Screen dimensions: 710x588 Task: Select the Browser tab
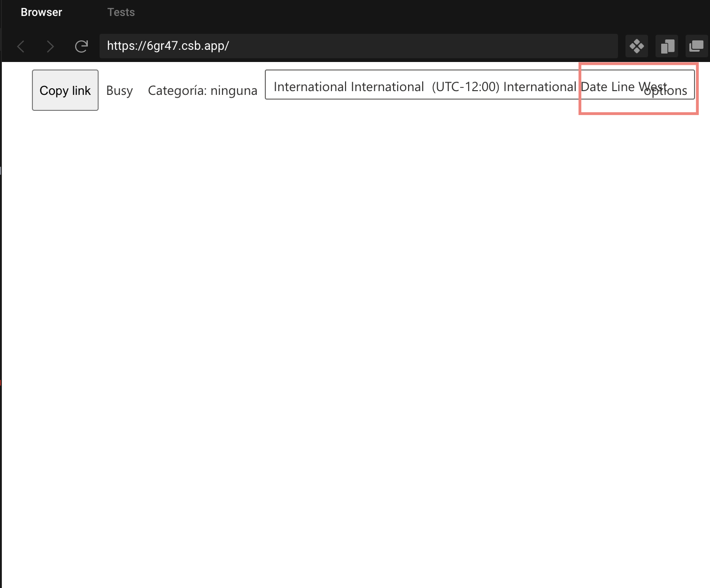click(x=41, y=12)
